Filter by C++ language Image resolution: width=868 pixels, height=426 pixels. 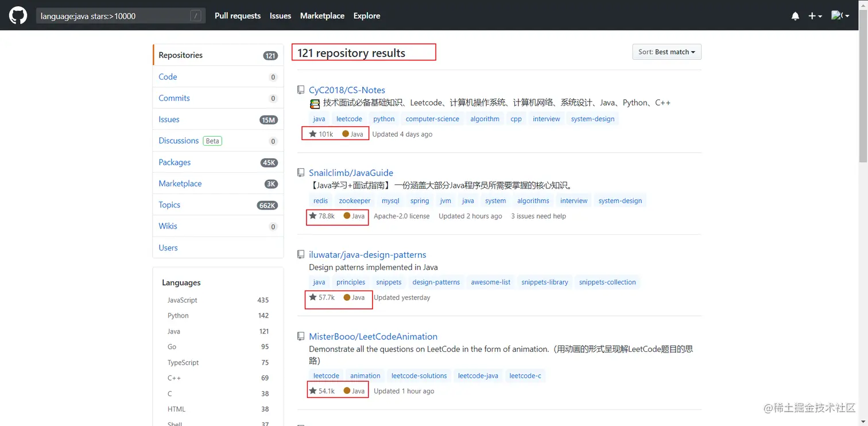(218, 378)
